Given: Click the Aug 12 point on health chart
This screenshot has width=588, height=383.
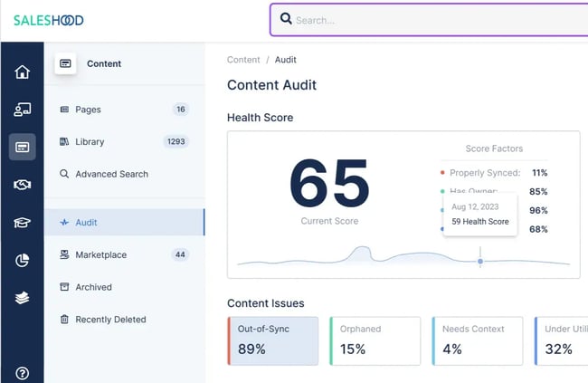Looking at the screenshot, I should pyautogui.click(x=480, y=262).
